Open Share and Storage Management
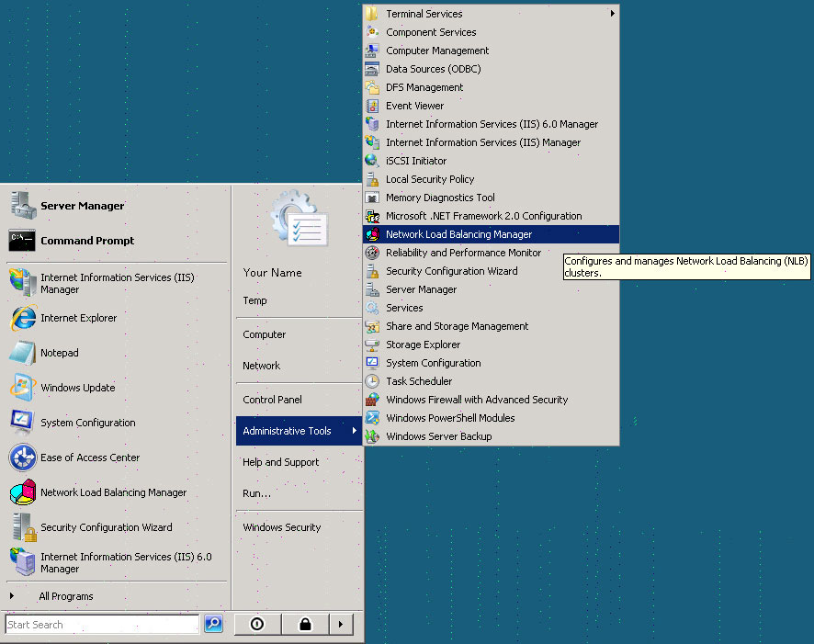 [492, 326]
